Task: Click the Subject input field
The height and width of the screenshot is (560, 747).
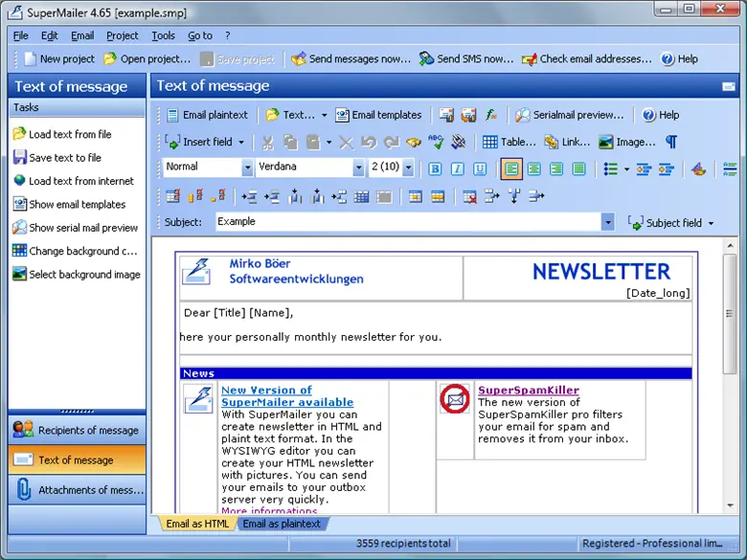Action: tap(408, 222)
